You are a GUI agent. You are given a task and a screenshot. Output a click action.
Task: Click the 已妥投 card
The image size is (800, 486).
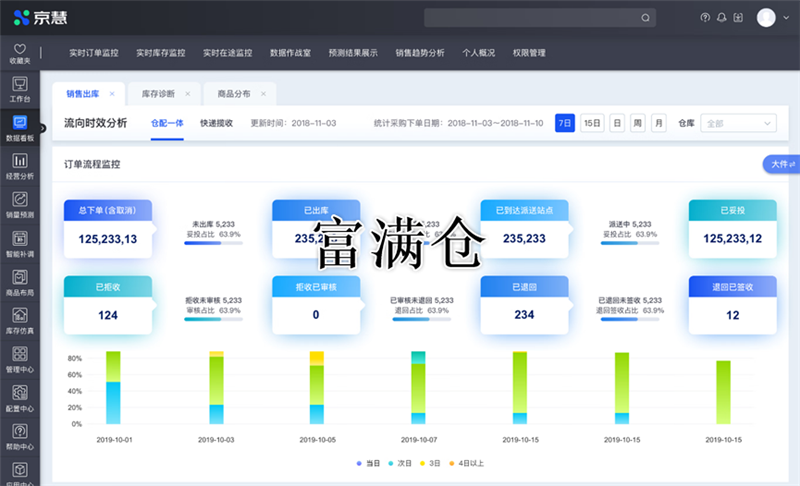733,228
